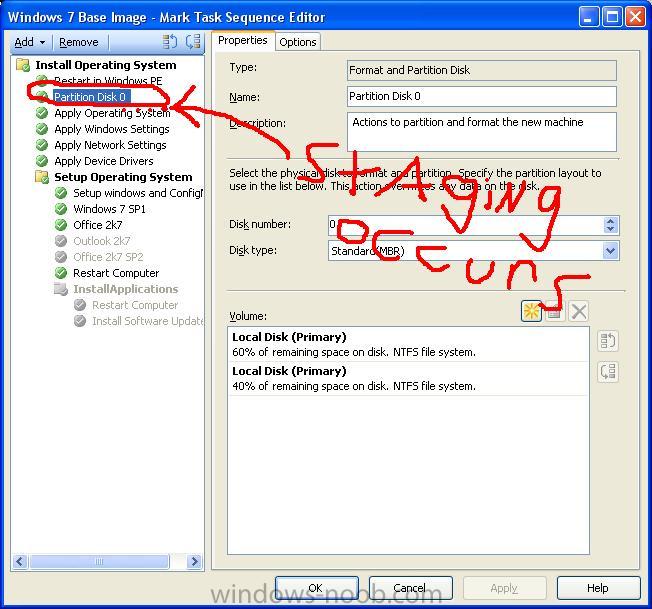This screenshot has width=652, height=609.
Task: Decrease the Disk number value
Action: [610, 229]
